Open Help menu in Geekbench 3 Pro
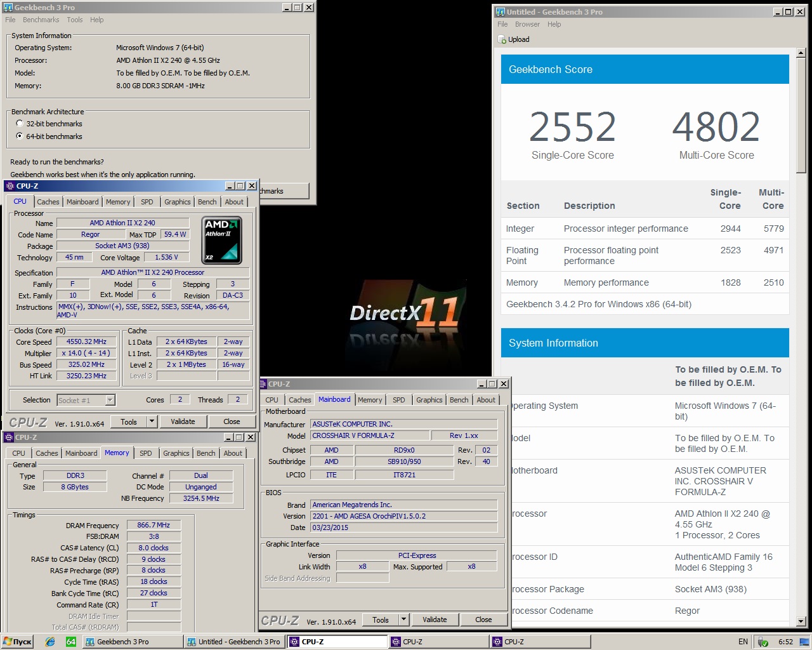The height and width of the screenshot is (650, 812). (x=96, y=20)
